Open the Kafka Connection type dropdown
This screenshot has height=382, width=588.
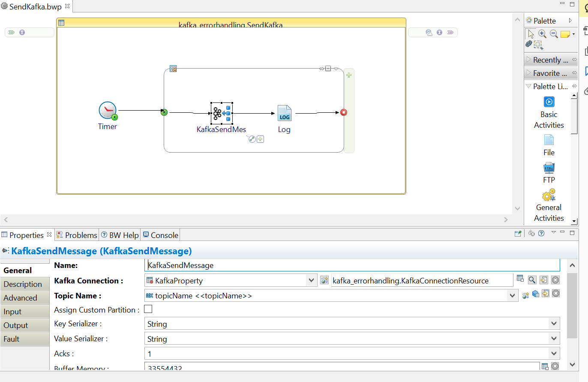point(311,280)
